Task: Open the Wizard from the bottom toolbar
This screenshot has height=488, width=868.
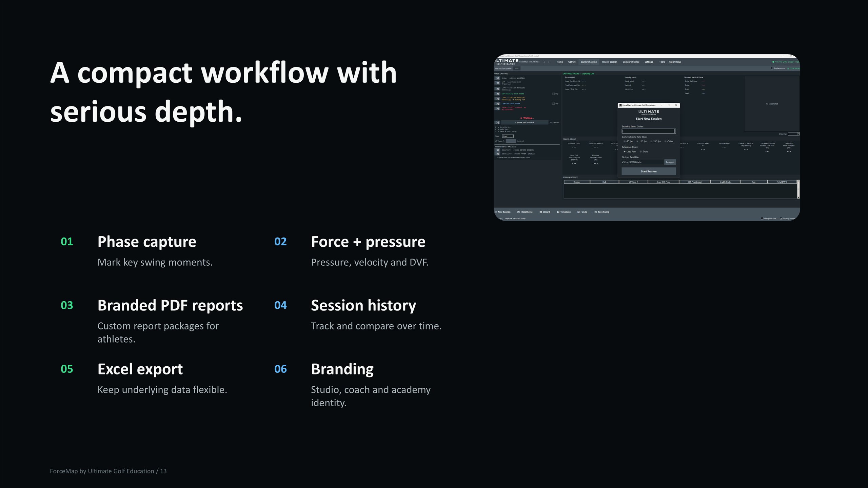Action: coord(545,212)
